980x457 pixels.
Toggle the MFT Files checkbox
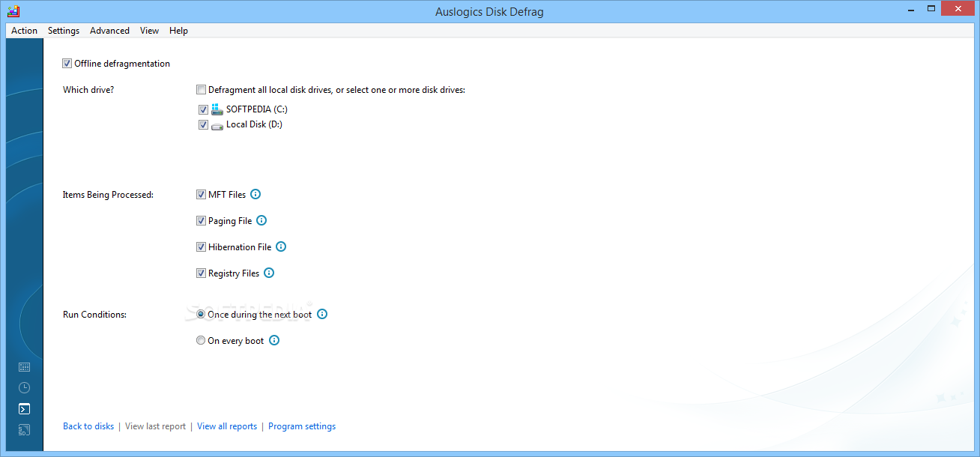201,194
